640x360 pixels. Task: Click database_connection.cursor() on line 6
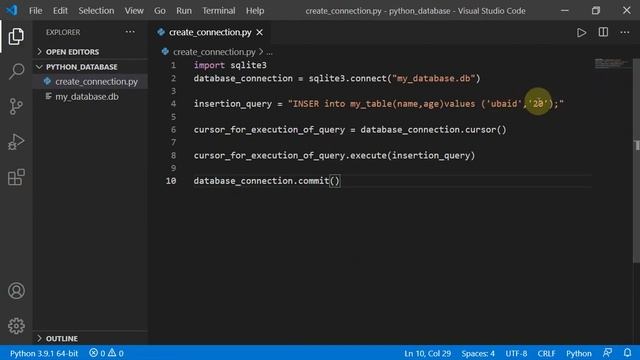pos(433,130)
